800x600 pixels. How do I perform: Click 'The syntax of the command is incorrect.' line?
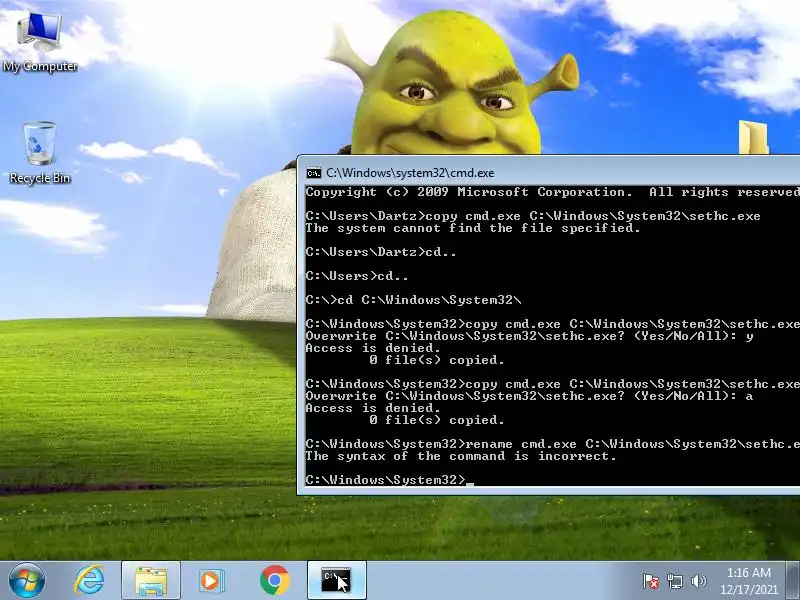point(461,456)
